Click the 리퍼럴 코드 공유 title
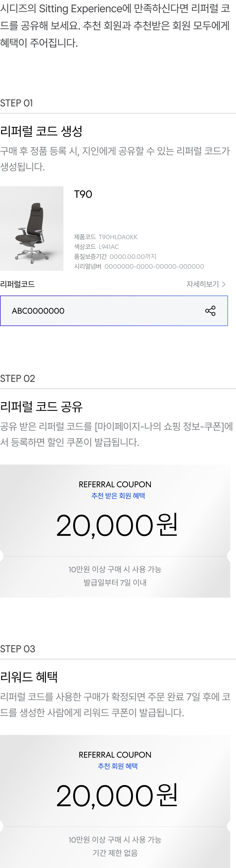Viewport: 236px width, 868px height. point(41,407)
